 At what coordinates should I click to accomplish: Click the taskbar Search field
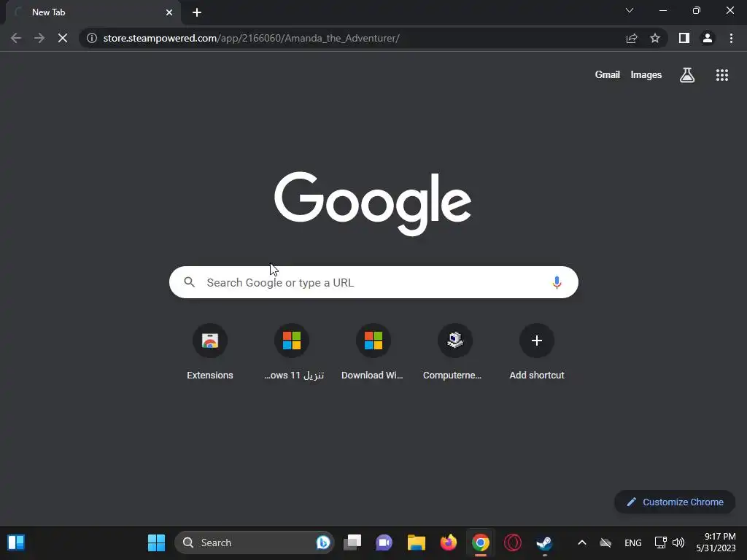(255, 542)
